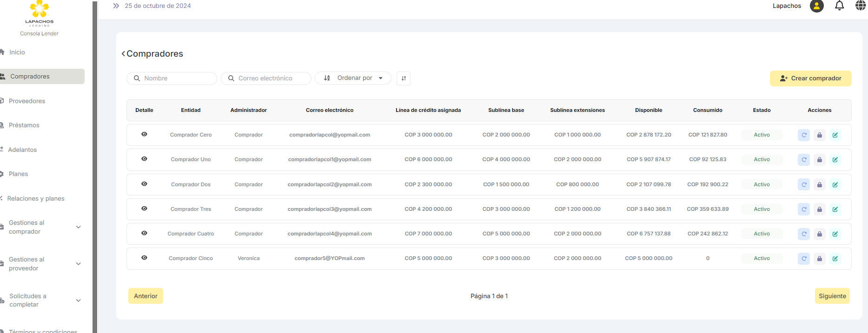Click the lock icon for Comprador Cuatro
Screen dimensions: 868x333
pyautogui.click(x=820, y=234)
